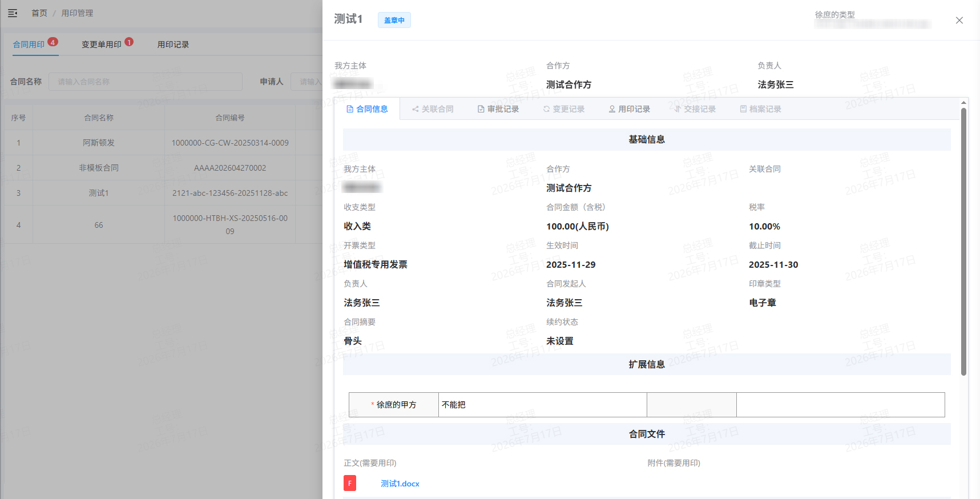Image resolution: width=980 pixels, height=499 pixels.
Task: Click the 收入类 value
Action: click(357, 226)
